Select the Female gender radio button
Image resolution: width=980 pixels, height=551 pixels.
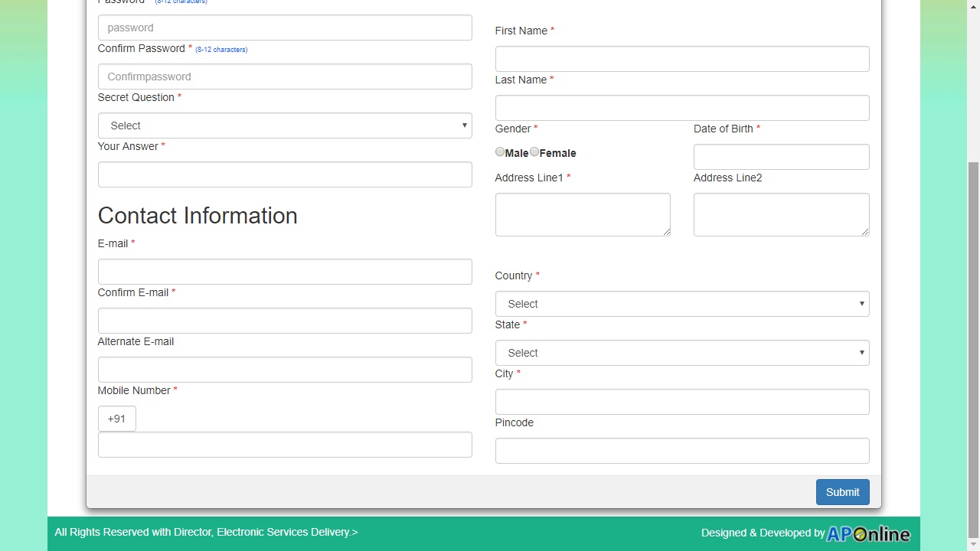[534, 152]
